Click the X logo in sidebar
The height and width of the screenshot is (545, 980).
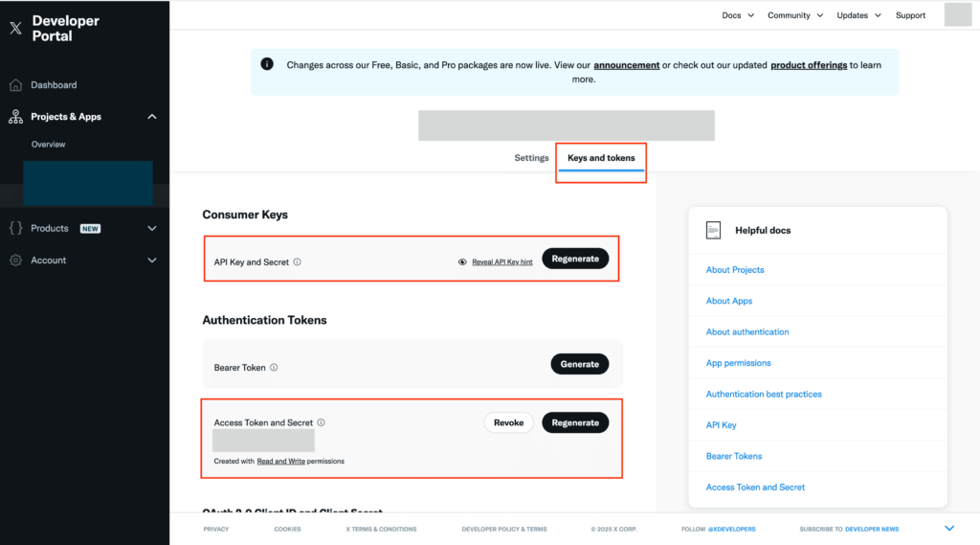pyautogui.click(x=15, y=28)
